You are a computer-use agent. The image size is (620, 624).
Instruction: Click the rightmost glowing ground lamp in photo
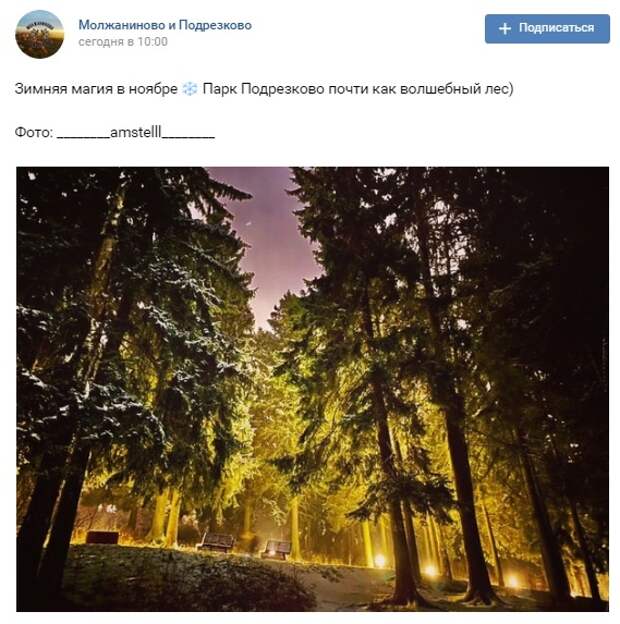513,582
